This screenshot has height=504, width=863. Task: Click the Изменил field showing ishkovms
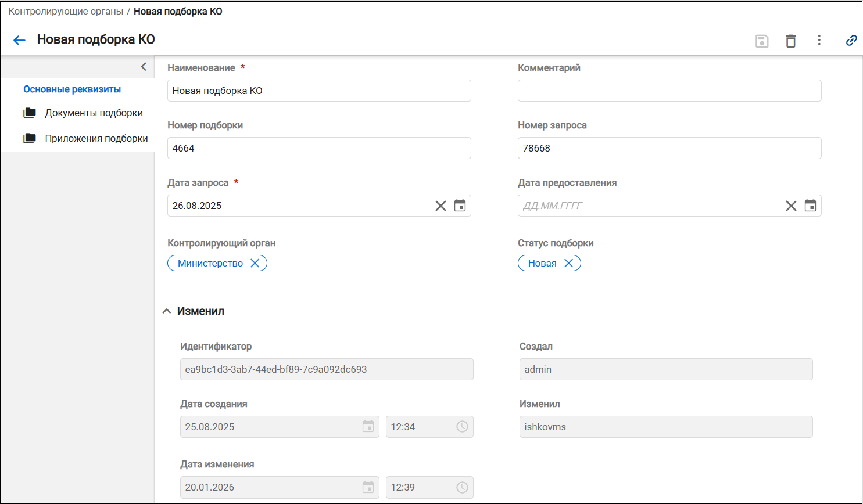[x=666, y=427]
